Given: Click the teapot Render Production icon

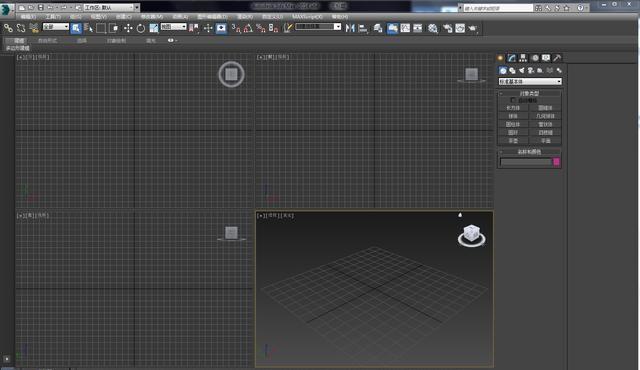Looking at the screenshot, I should pos(473,28).
